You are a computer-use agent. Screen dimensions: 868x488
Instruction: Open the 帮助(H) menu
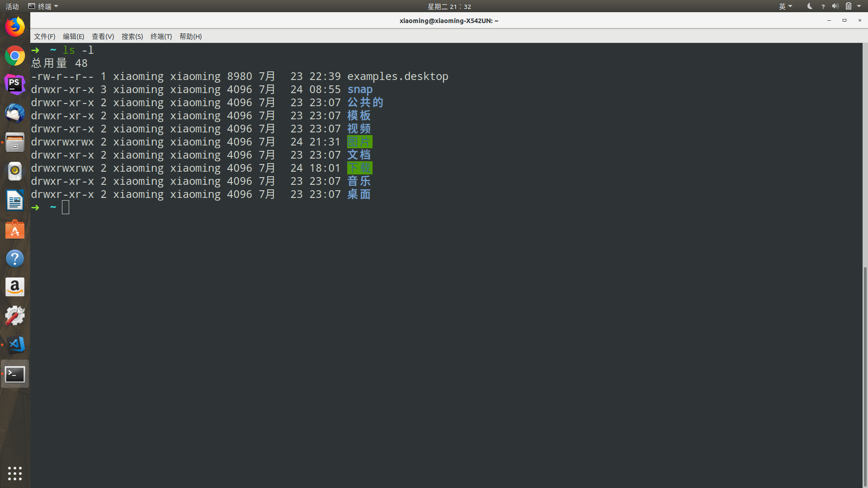[190, 37]
